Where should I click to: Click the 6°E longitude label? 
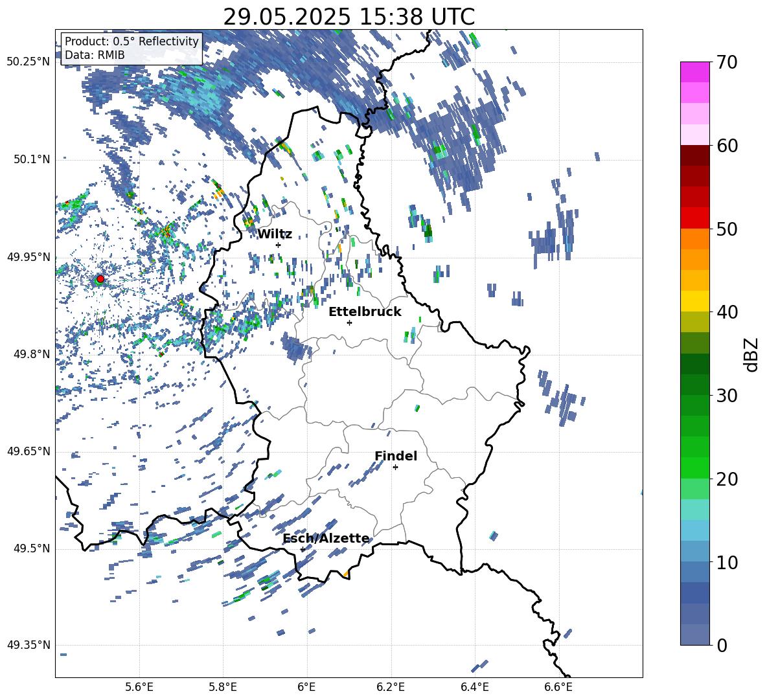pyautogui.click(x=306, y=687)
